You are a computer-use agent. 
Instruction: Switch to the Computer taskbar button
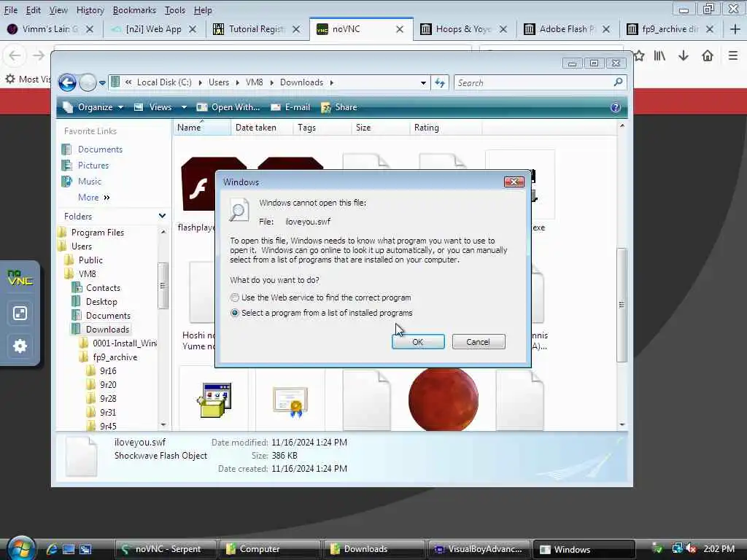pos(270,549)
